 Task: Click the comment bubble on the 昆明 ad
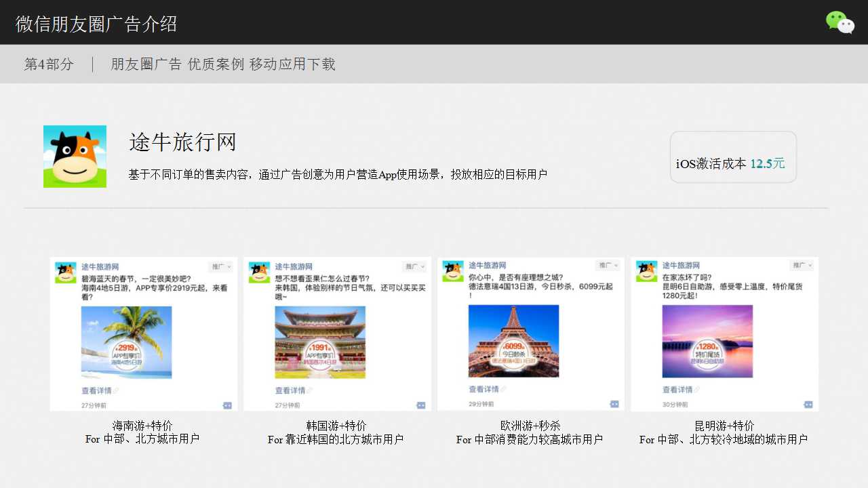[x=808, y=404]
